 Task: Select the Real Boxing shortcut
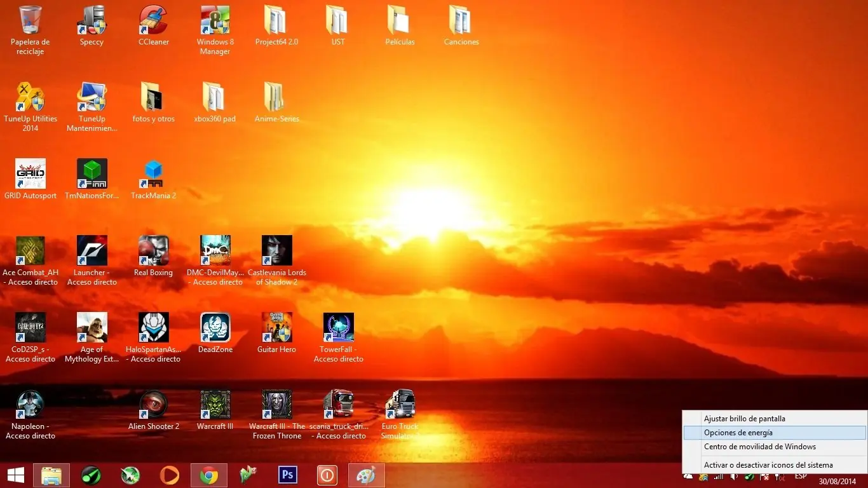tap(153, 257)
